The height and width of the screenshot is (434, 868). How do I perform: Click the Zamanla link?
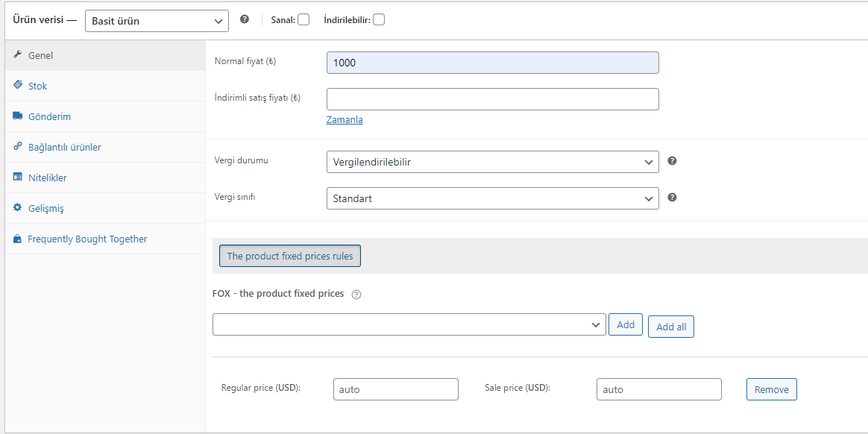tap(345, 119)
